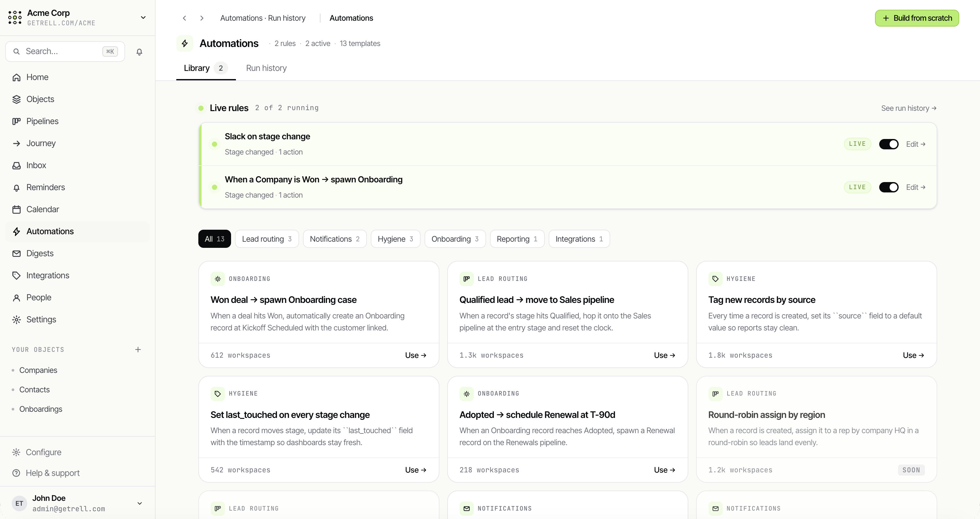Open Contacts under Your Objects
This screenshot has height=519, width=980.
point(34,390)
